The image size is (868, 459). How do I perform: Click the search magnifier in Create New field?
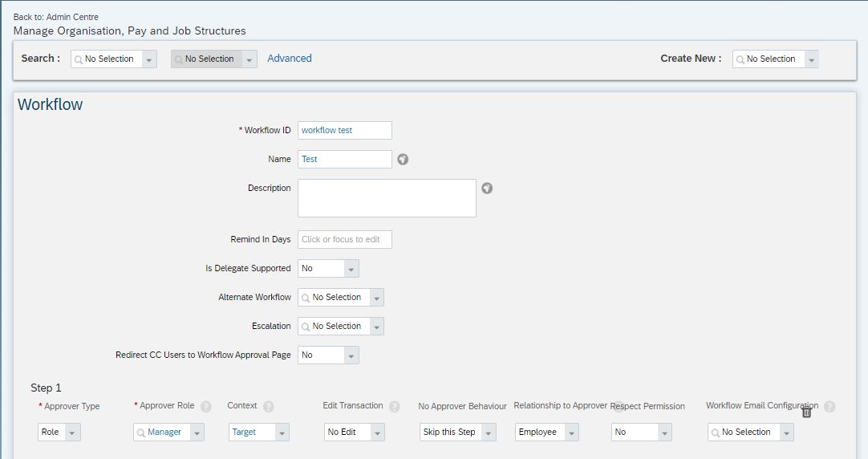(x=740, y=59)
